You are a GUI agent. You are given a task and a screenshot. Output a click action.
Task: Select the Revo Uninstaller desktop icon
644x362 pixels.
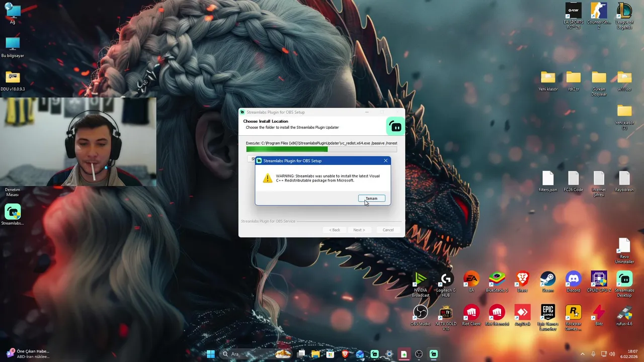click(624, 251)
